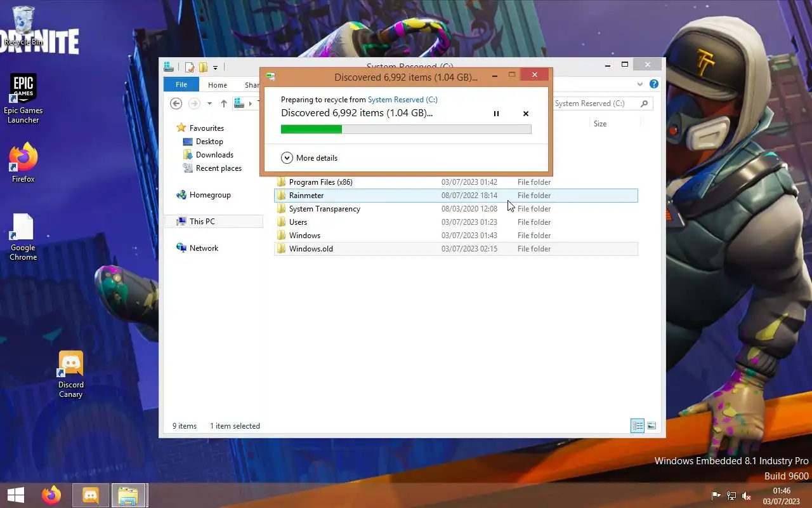Viewport: 812px width, 508px height.
Task: Open Recent places in Favourites
Action: [218, 168]
